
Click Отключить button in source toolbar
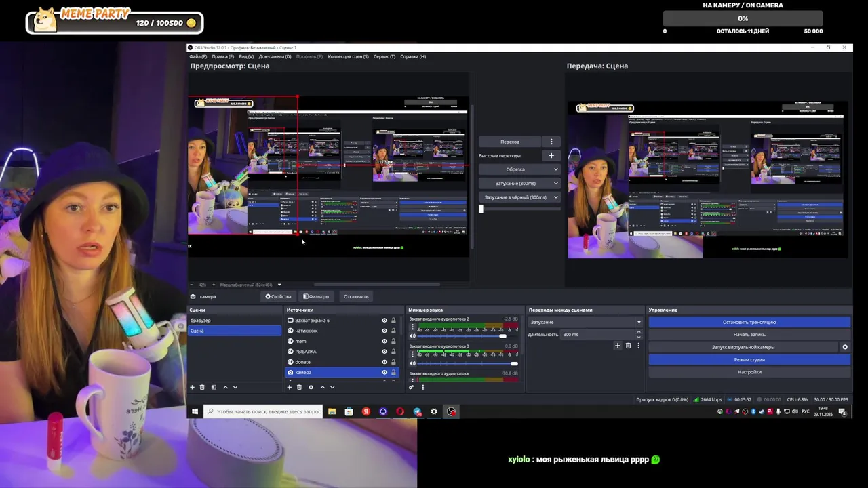pos(356,296)
